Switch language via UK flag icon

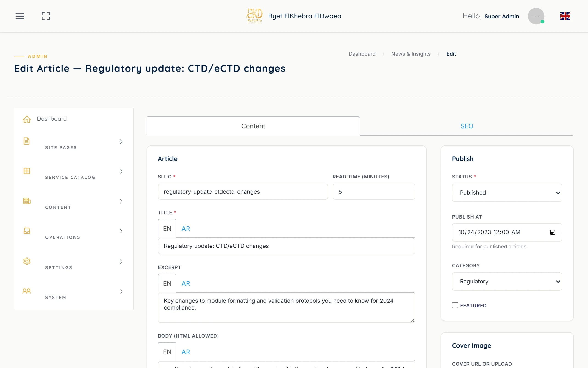565,16
